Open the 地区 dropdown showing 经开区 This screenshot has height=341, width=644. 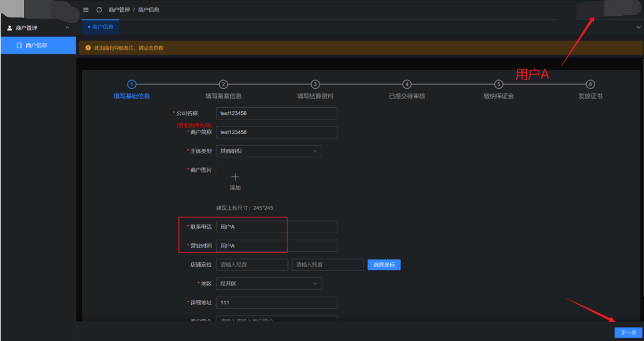pos(269,284)
